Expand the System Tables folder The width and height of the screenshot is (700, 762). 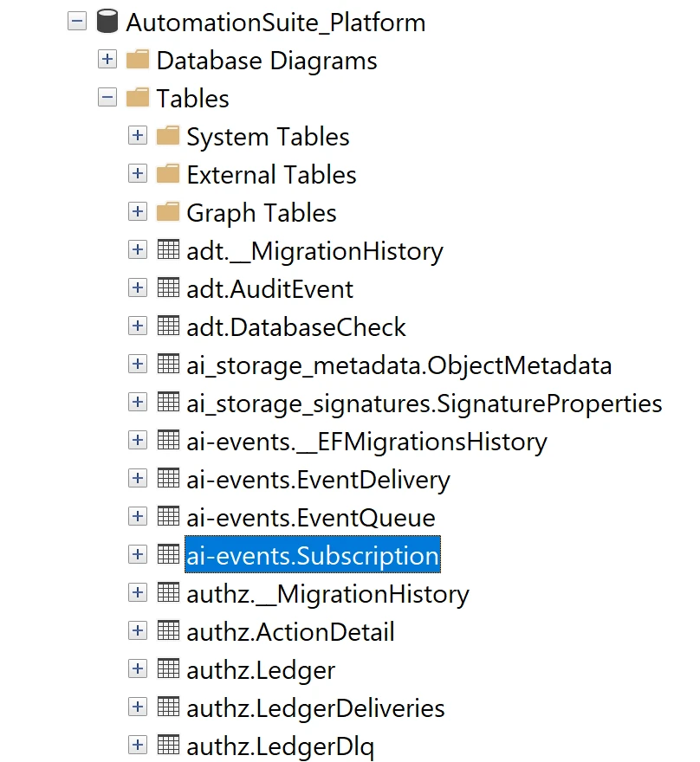coord(138,136)
